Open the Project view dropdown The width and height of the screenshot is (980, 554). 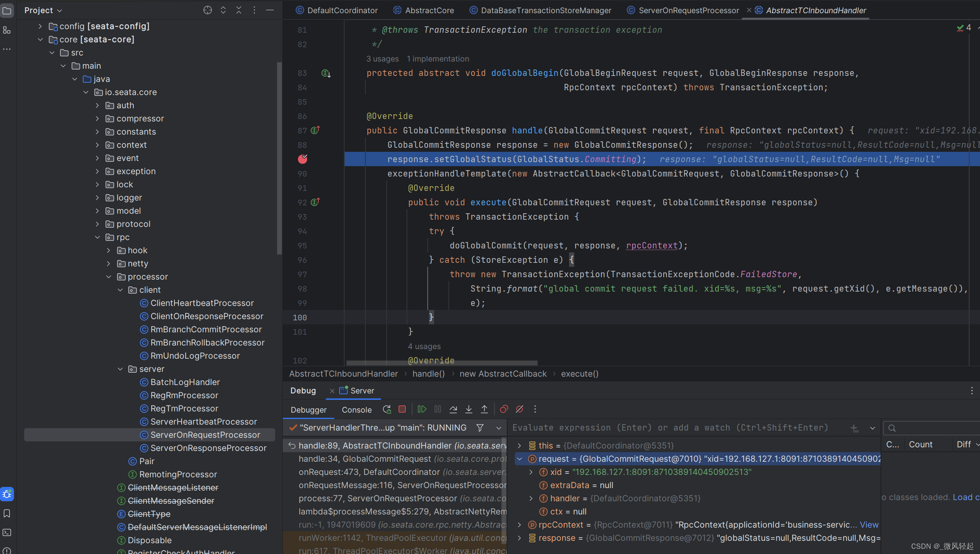click(43, 10)
